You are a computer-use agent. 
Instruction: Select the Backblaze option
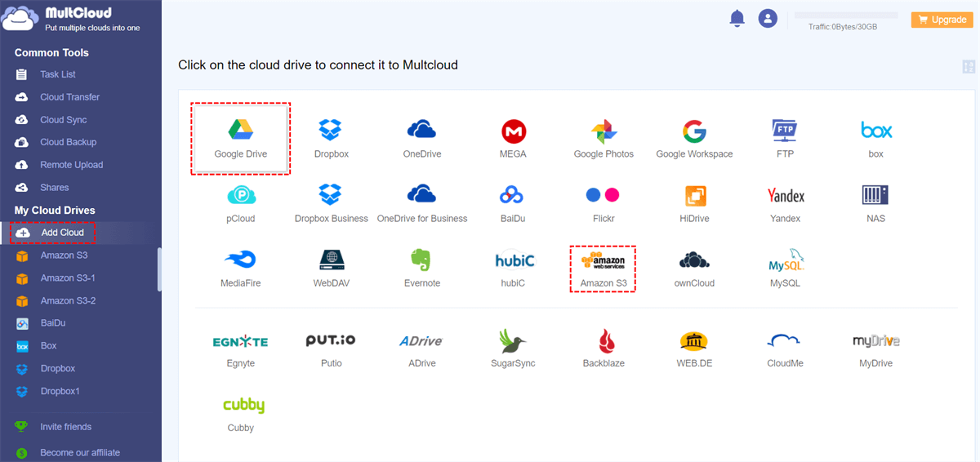(x=604, y=349)
